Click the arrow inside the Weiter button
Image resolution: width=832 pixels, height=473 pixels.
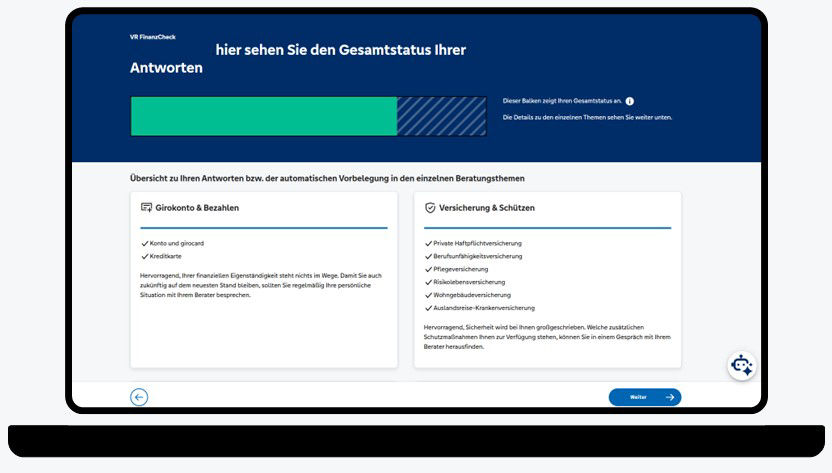tap(670, 397)
